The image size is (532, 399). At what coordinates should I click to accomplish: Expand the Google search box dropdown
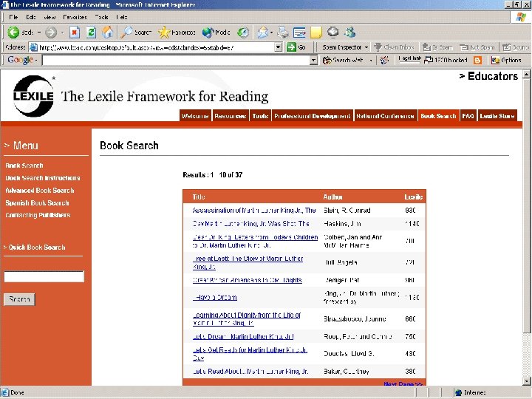314,61
